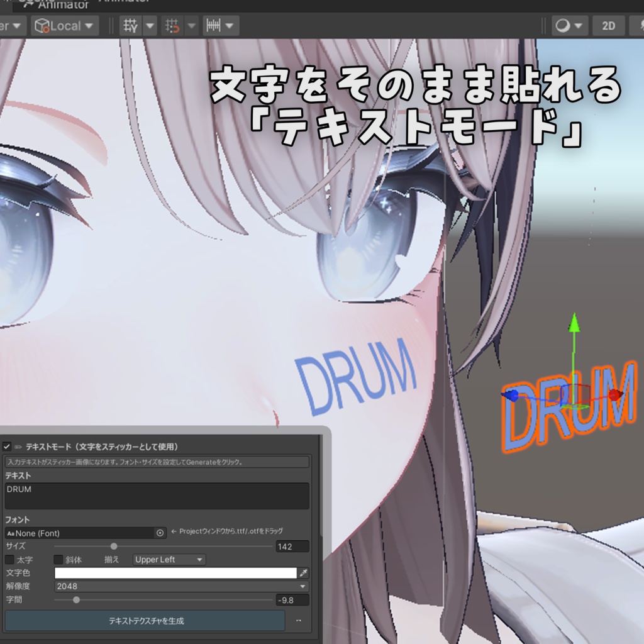Open the draw mode sphere dropdown
The height and width of the screenshot is (644, 644).
(569, 26)
